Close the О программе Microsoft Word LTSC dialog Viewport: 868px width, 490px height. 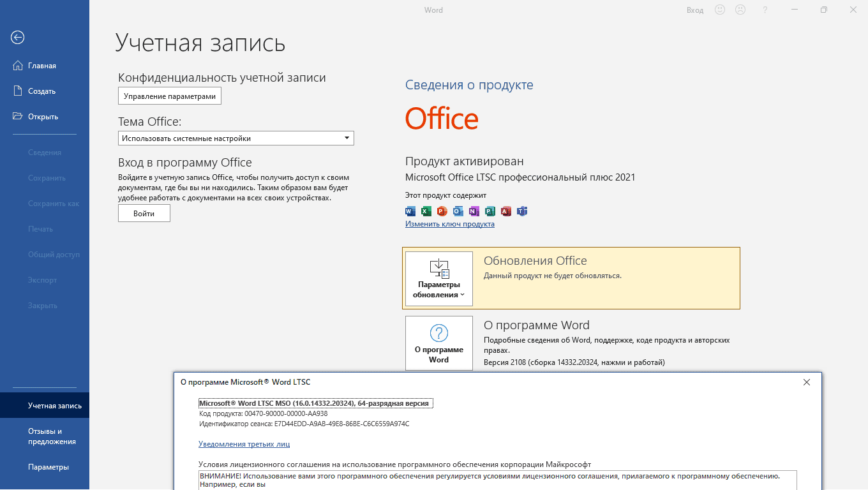click(x=807, y=382)
